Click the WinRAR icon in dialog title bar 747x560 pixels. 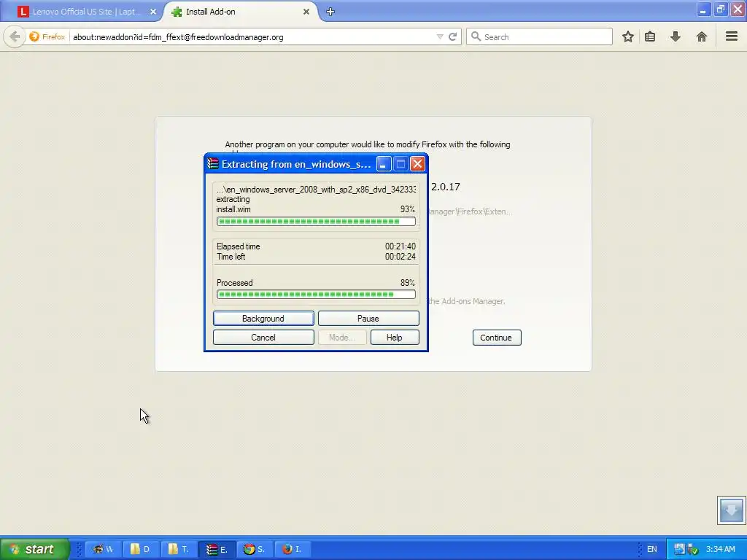(213, 164)
